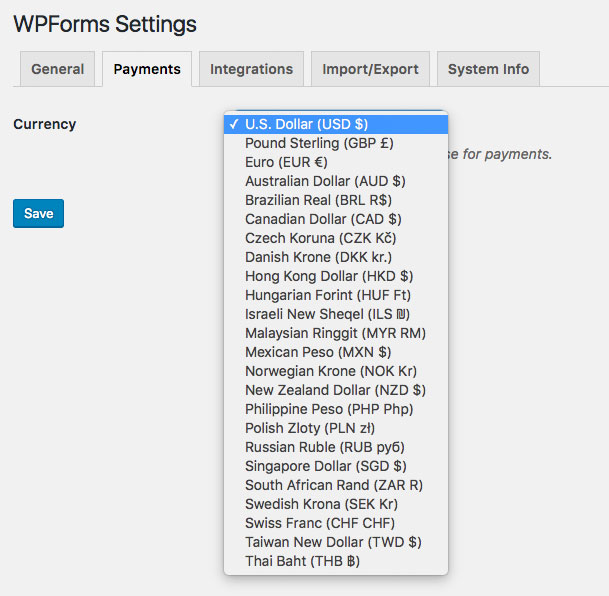Select U.S. Dollar (USD $) option
609x596 pixels.
336,124
